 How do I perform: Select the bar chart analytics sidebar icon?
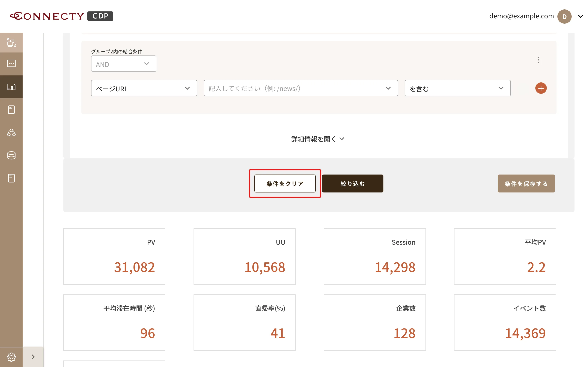point(11,87)
